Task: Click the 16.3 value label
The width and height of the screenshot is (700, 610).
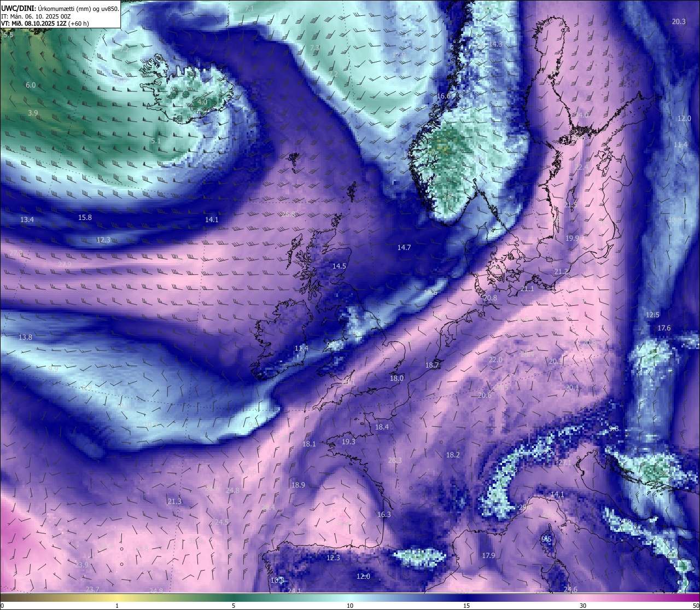Action: (x=384, y=515)
